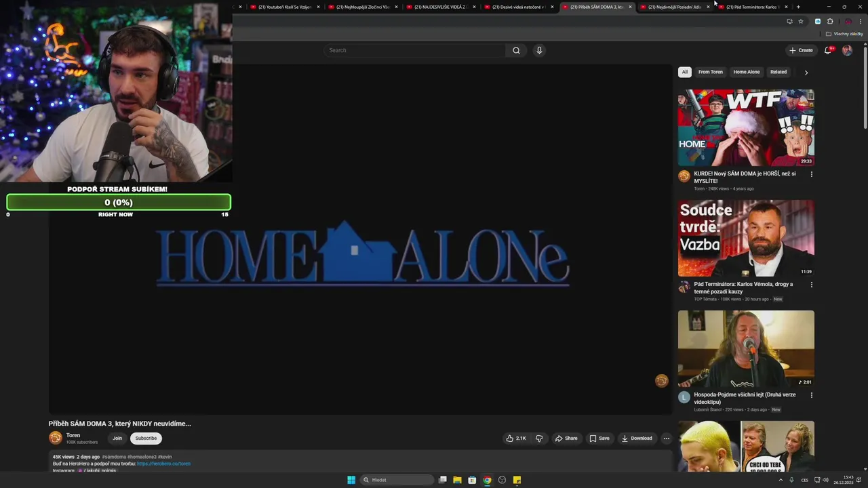Click Download button under video

[x=637, y=439]
